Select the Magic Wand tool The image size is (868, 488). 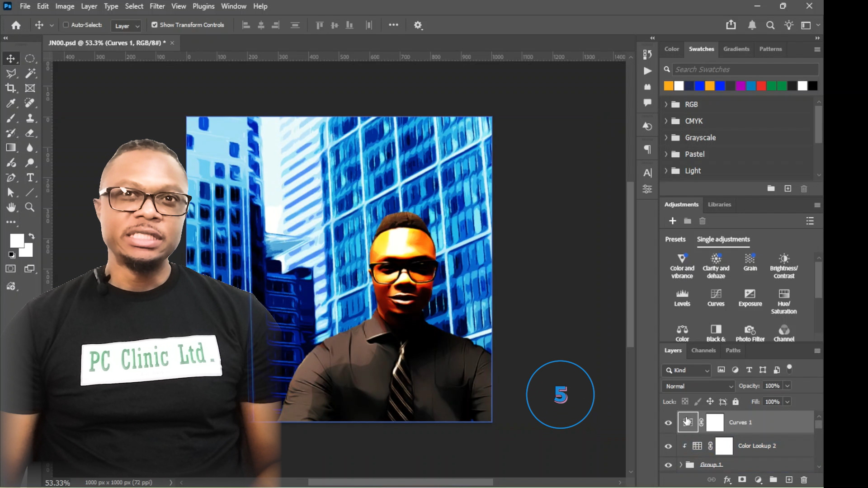pos(30,73)
